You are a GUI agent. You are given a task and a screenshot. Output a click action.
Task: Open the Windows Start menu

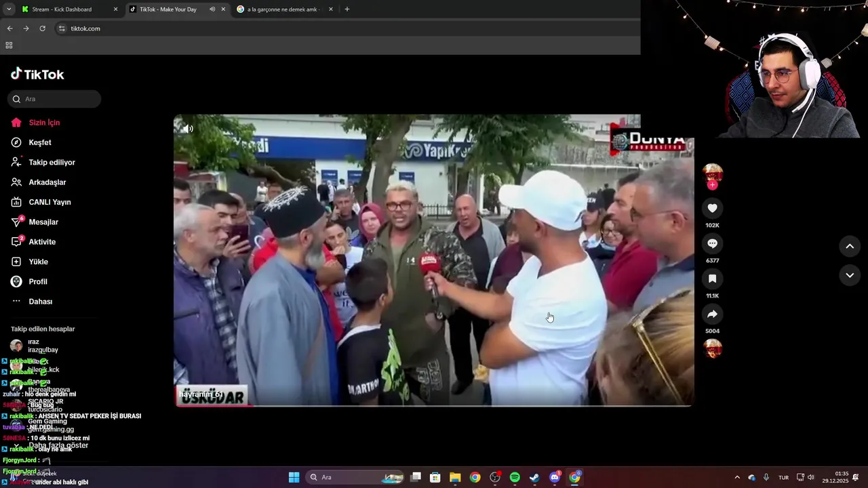pyautogui.click(x=294, y=477)
